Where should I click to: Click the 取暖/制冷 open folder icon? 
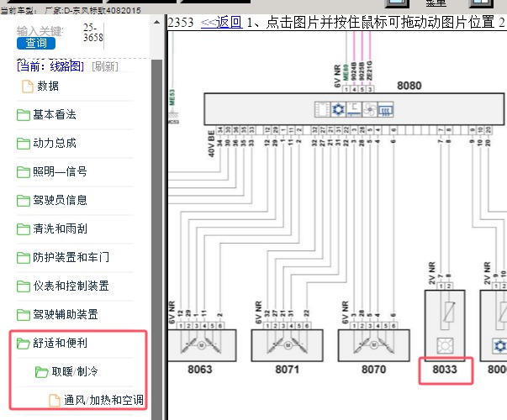click(42, 372)
